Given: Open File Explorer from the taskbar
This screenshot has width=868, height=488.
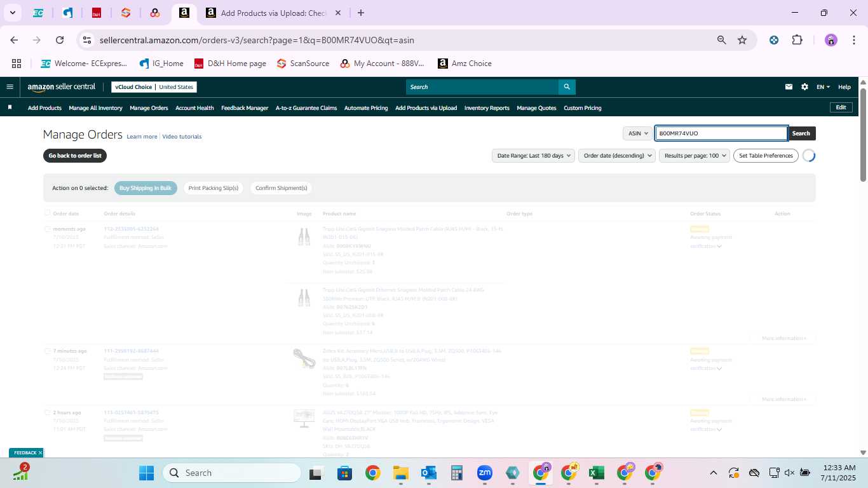Looking at the screenshot, I should pyautogui.click(x=400, y=473).
